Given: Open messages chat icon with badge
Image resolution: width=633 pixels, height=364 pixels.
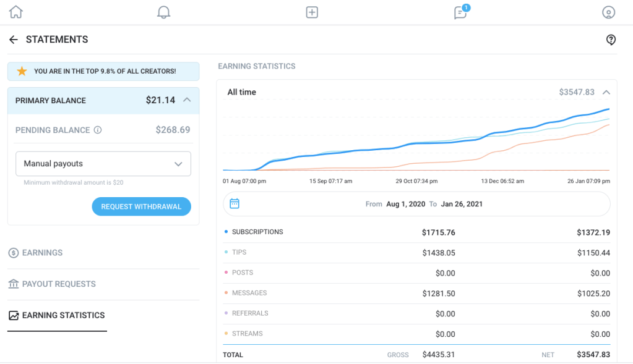Looking at the screenshot, I should [460, 12].
